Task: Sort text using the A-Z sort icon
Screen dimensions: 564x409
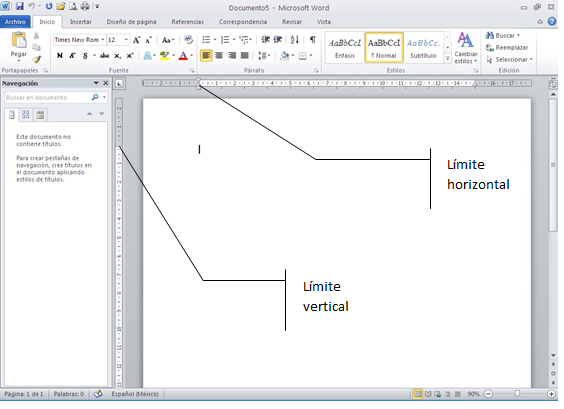Action: point(295,40)
